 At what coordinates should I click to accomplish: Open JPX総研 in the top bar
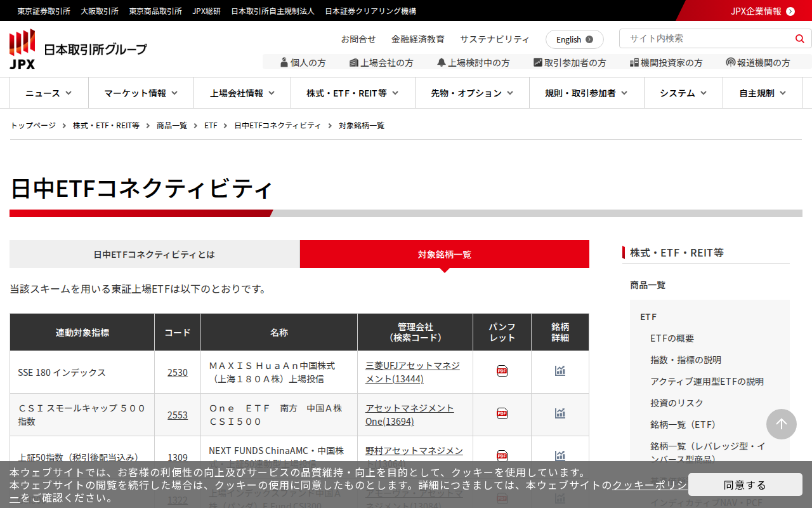point(207,11)
